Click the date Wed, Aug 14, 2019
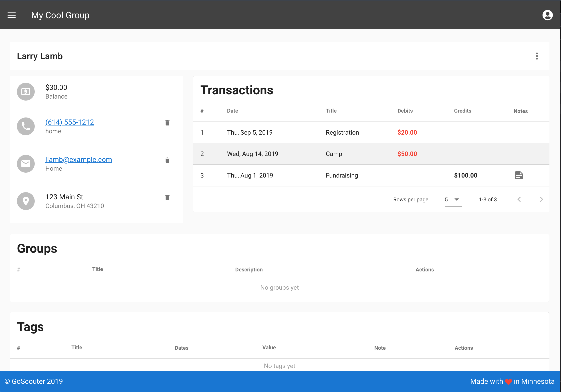561x392 pixels. point(253,154)
